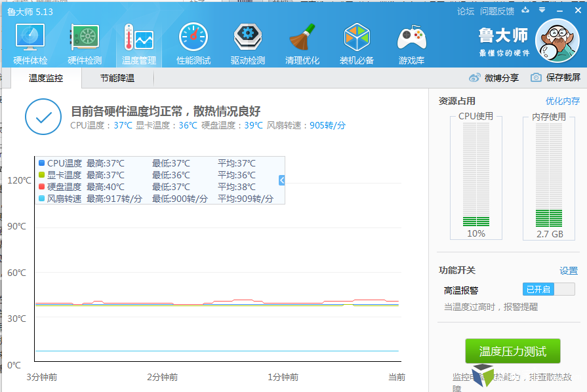Image resolution: width=587 pixels, height=392 pixels.
Task: Click the download tray icon in title bar
Action: coord(525,10)
